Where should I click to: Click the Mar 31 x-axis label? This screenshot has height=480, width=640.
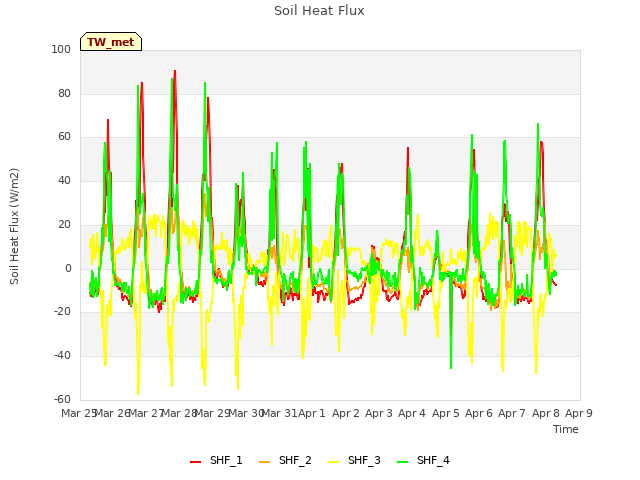point(279,413)
